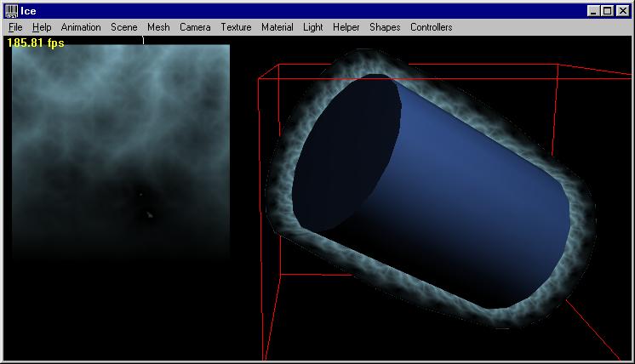
Task: Click the Ice application icon in title bar
Action: coord(11,11)
